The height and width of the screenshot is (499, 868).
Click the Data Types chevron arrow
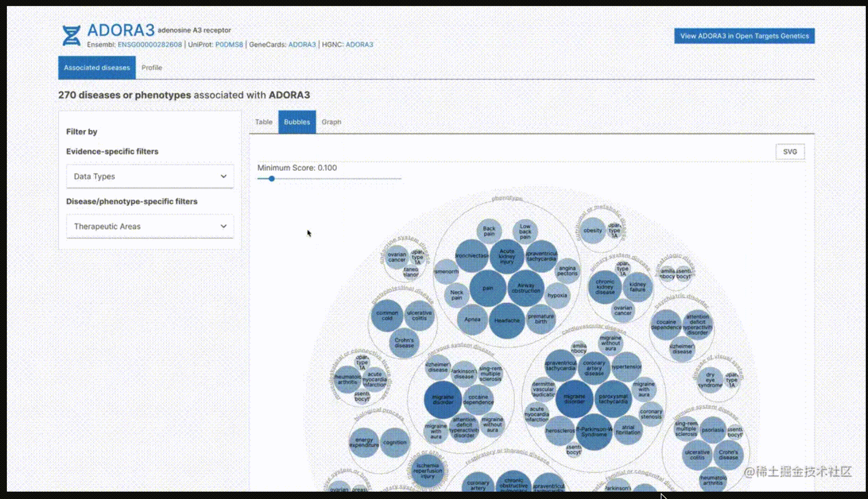(223, 176)
